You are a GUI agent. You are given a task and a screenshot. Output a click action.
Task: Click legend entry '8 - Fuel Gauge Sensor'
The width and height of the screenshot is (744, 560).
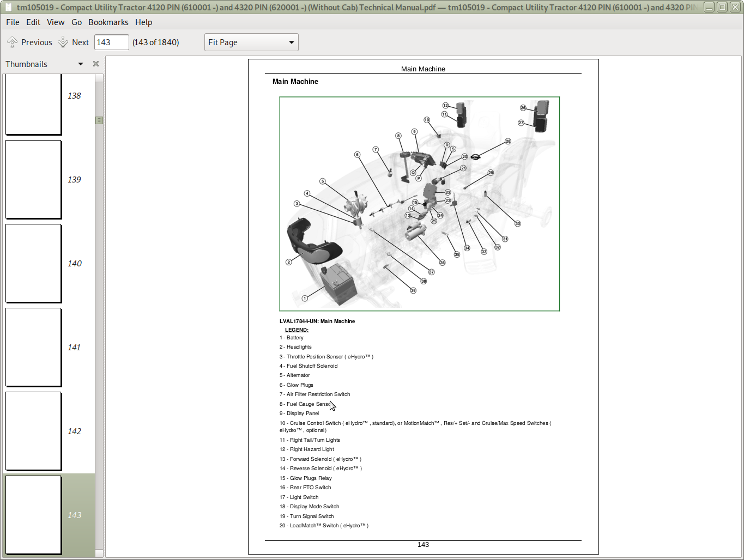(x=305, y=404)
